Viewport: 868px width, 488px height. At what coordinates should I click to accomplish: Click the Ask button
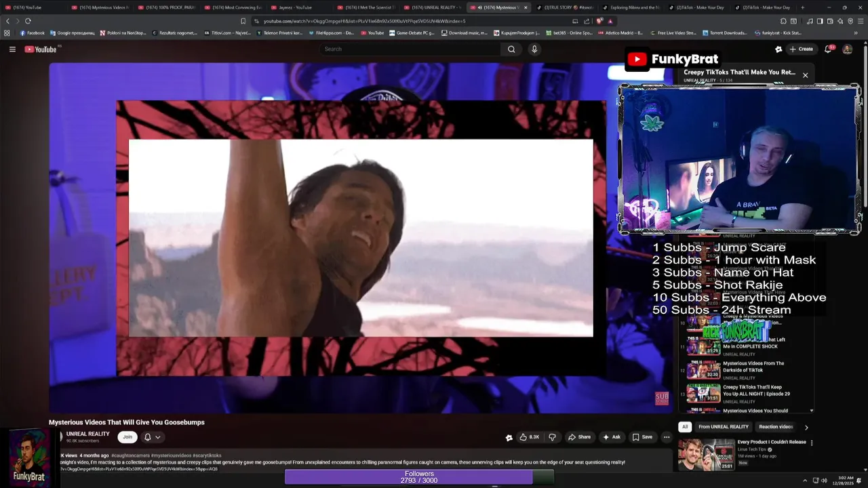(x=611, y=437)
